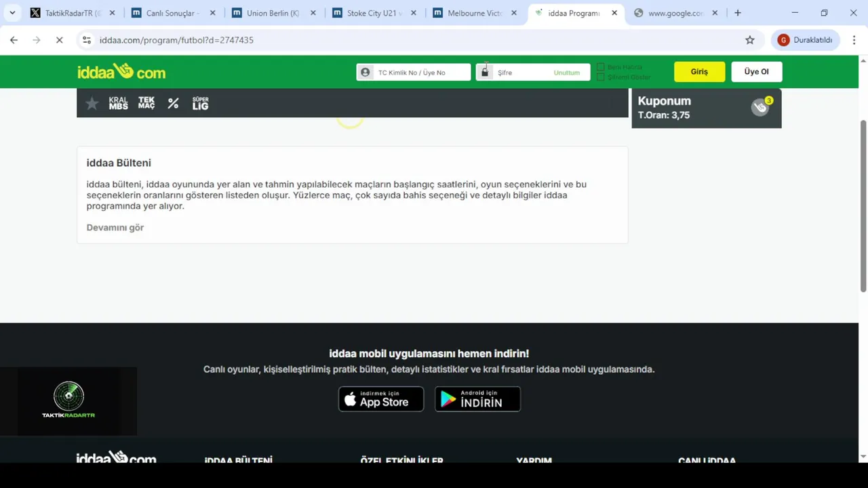This screenshot has height=488, width=868.
Task: Click the T.Oran: 3,75 text
Action: click(664, 115)
